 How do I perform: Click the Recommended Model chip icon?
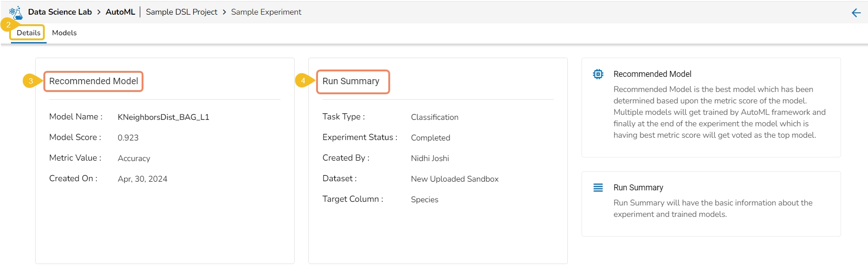(598, 74)
